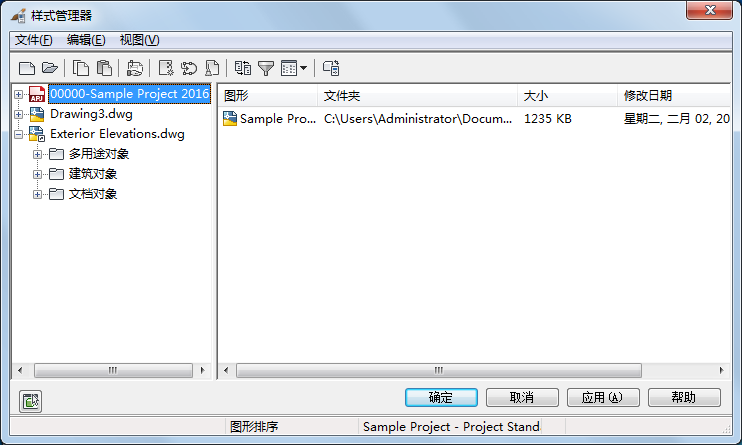This screenshot has height=445, width=742.
Task: Click the Set From icon
Action: [x=189, y=68]
